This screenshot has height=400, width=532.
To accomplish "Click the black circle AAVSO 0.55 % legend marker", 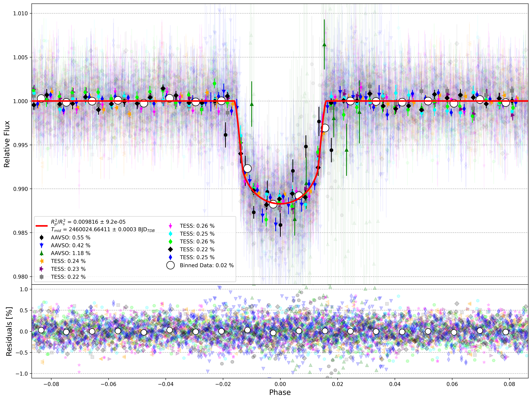I will 42,237.
